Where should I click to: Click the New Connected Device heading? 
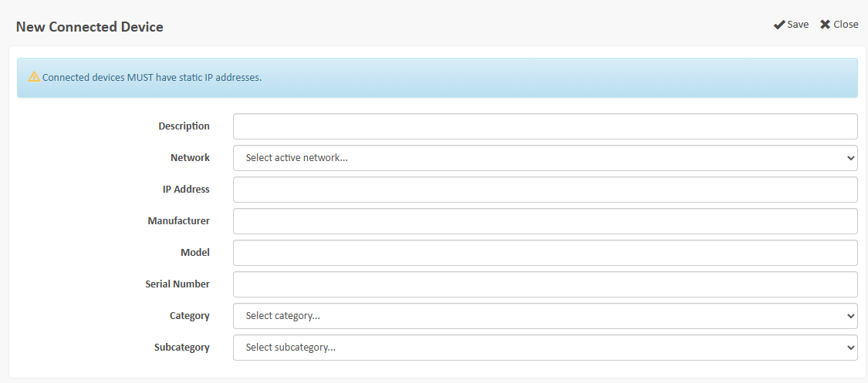[90, 27]
